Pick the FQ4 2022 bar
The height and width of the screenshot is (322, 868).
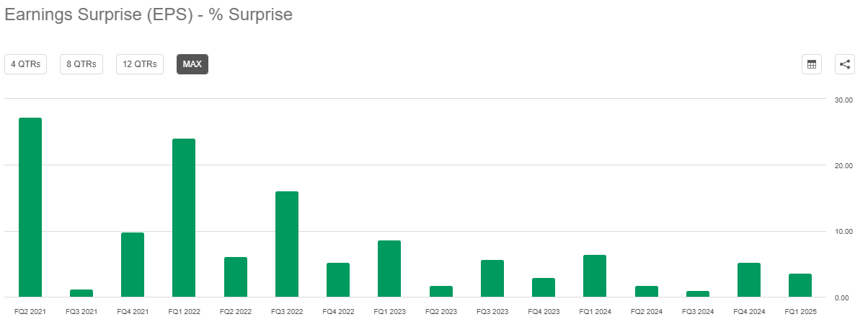(338, 279)
